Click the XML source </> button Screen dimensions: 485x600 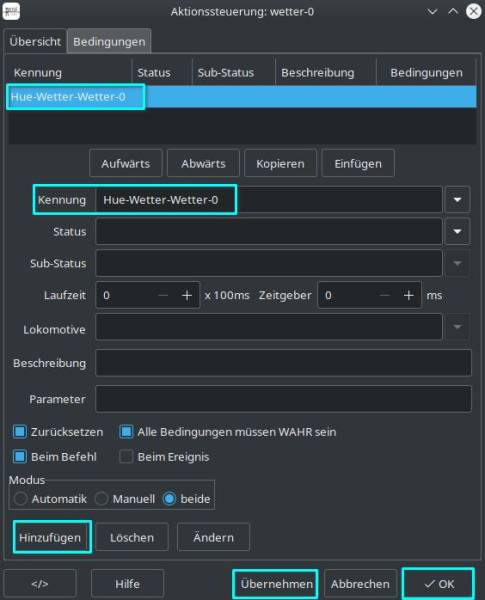pyautogui.click(x=40, y=584)
